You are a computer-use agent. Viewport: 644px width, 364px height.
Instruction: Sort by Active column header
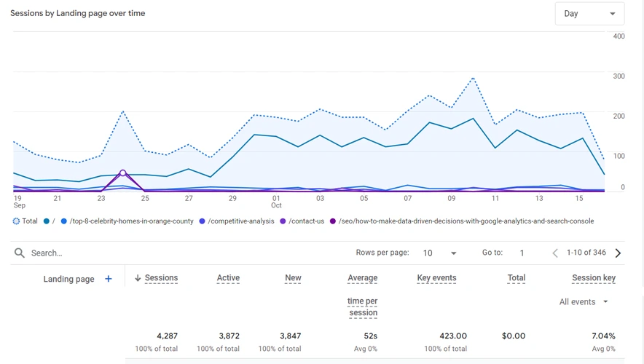coord(228,278)
